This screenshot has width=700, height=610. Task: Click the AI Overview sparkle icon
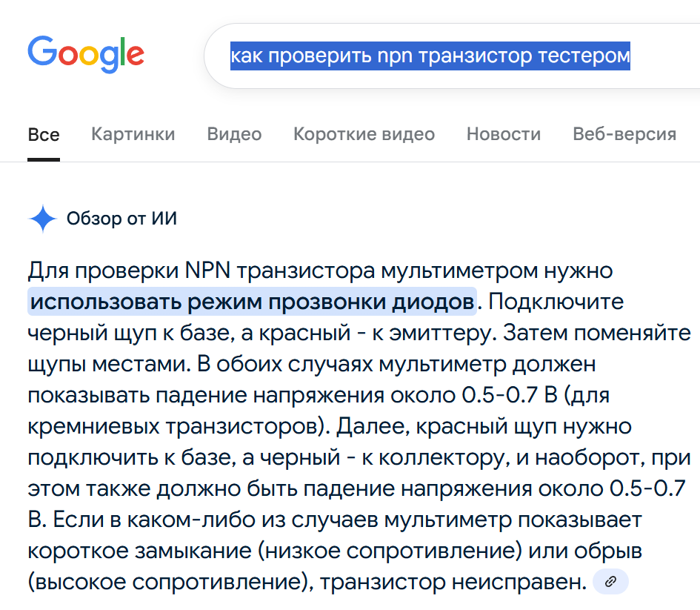pyautogui.click(x=42, y=218)
